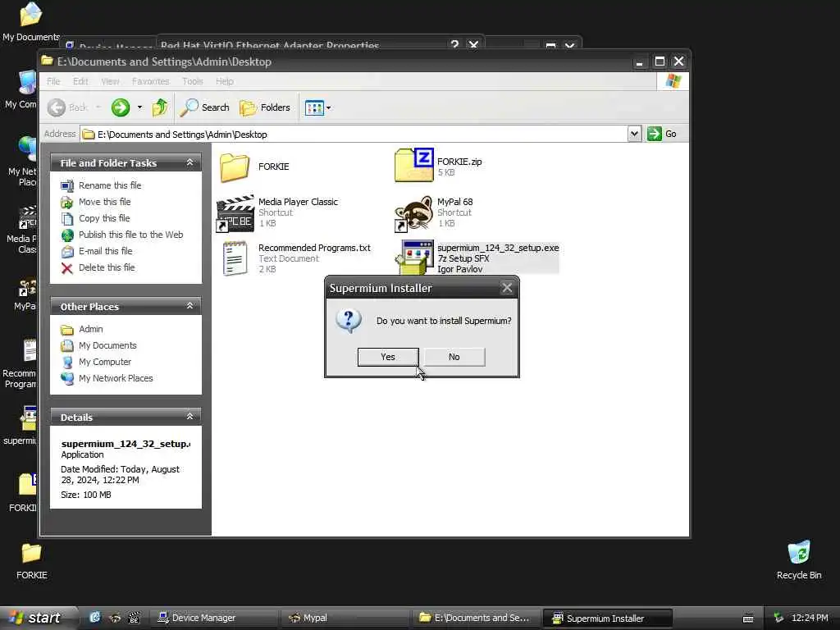Screen dimensions: 840x630
Task: Expand the Address bar dropdown
Action: click(634, 134)
